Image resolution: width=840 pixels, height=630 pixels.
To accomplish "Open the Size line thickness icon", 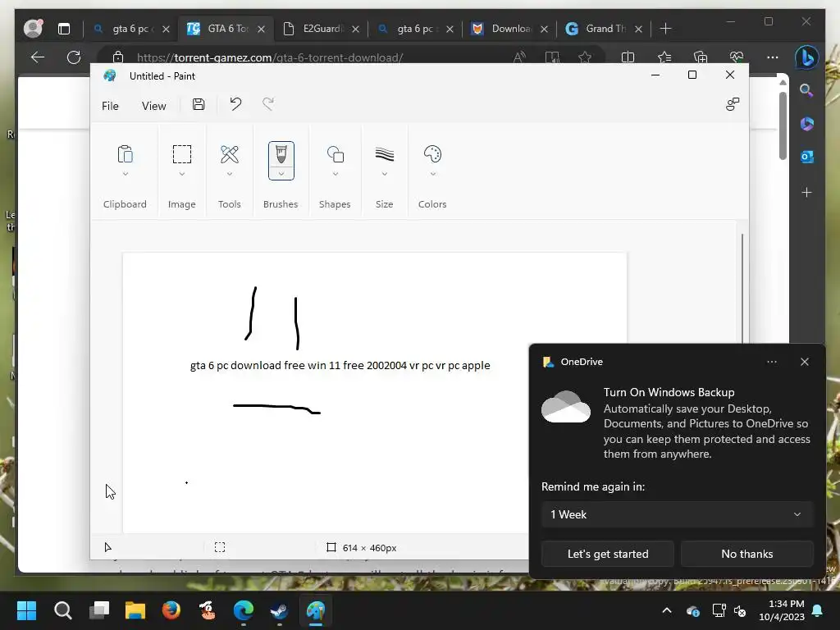I will [x=385, y=154].
